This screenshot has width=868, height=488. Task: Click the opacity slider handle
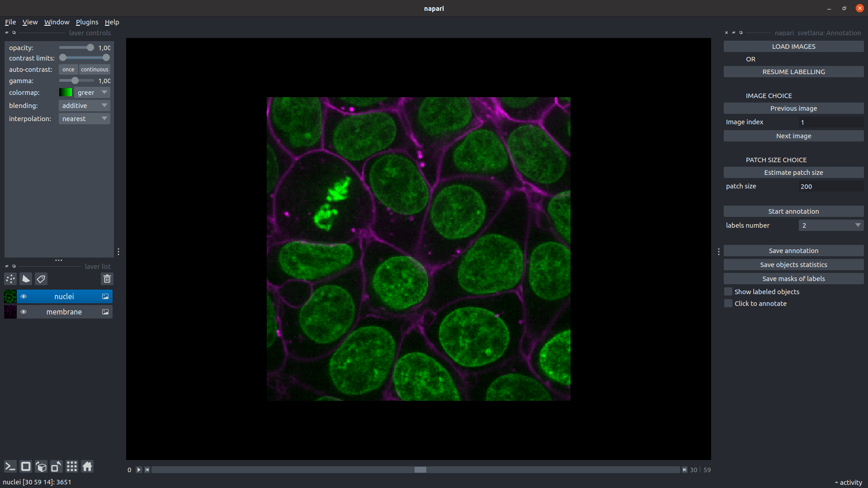[90, 47]
